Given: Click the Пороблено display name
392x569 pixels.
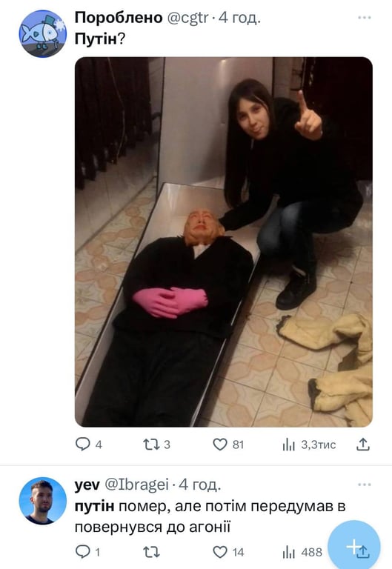Looking at the screenshot, I should tap(119, 18).
